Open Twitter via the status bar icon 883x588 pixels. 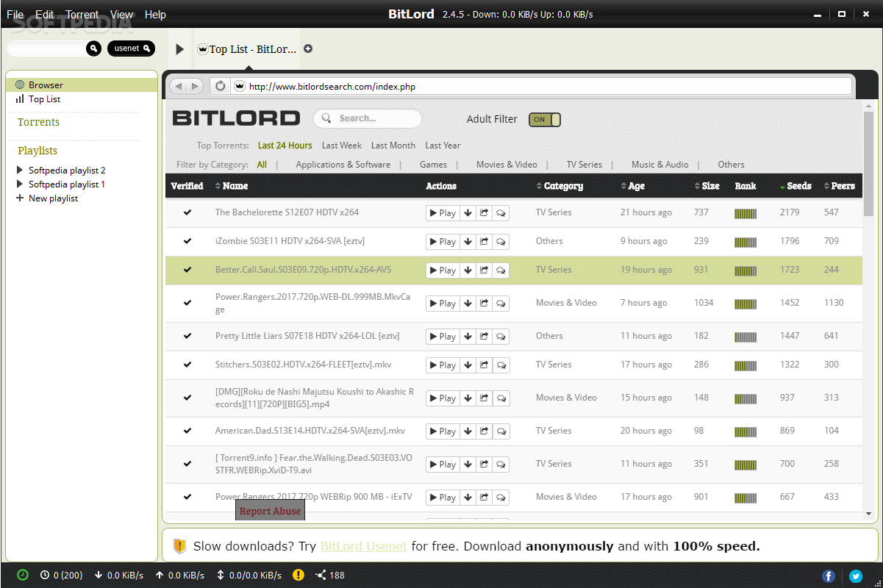point(854,576)
